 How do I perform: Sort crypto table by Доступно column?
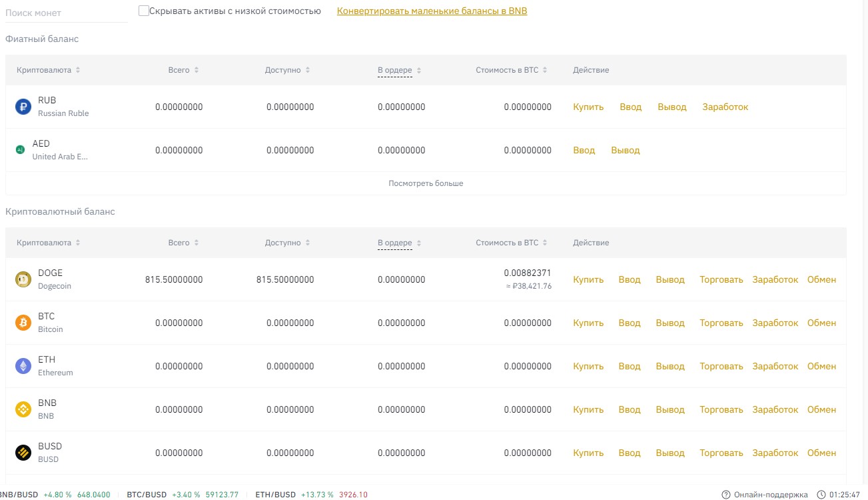click(287, 243)
